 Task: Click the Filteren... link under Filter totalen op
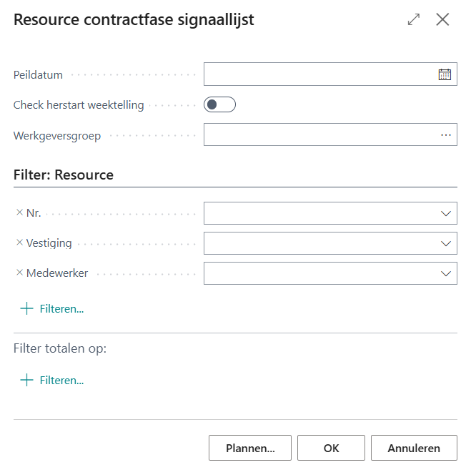coord(61,381)
